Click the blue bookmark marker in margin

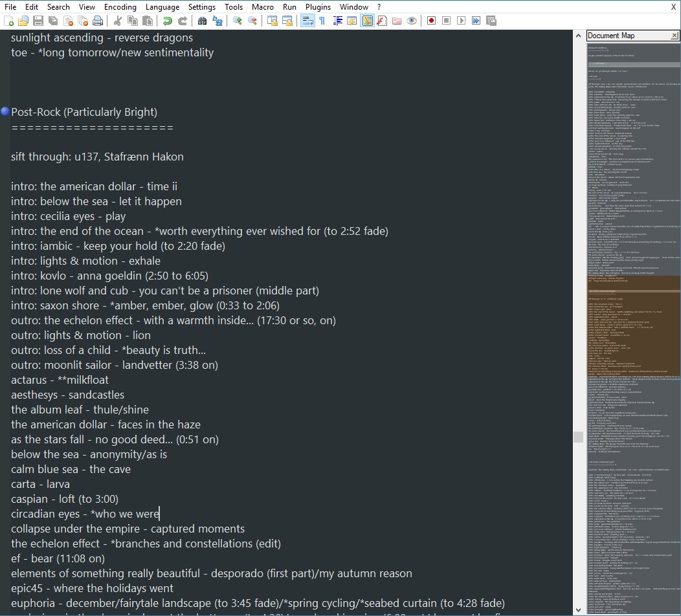coord(5,111)
